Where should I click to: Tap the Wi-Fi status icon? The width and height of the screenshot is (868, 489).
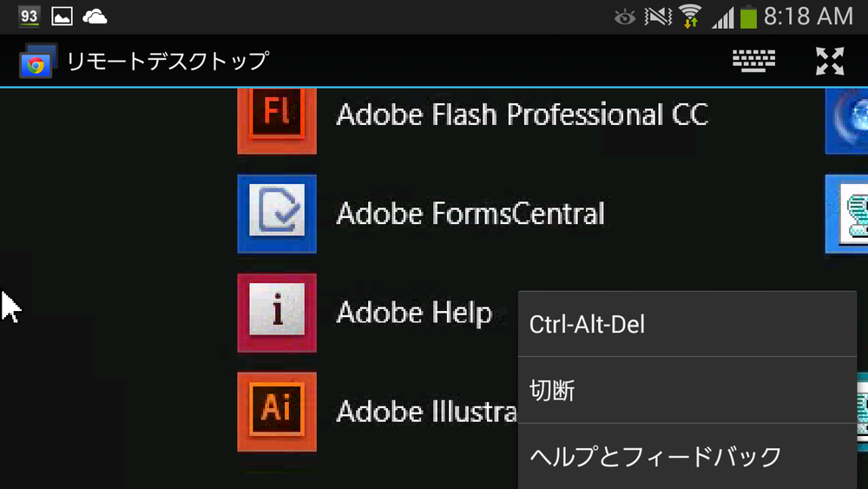click(690, 17)
